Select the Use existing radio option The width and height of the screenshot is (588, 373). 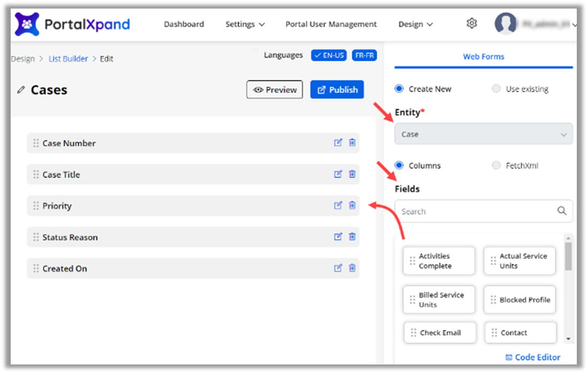tap(497, 89)
